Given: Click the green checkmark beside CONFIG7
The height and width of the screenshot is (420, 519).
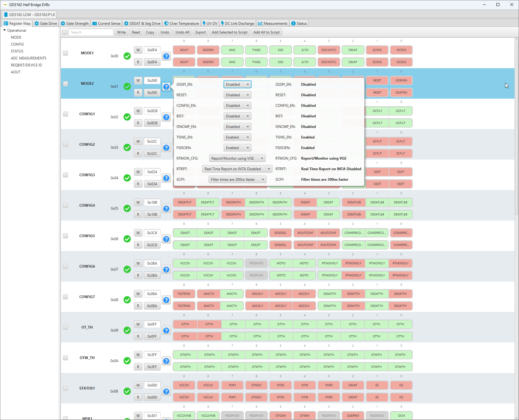Looking at the screenshot, I should (x=127, y=300).
